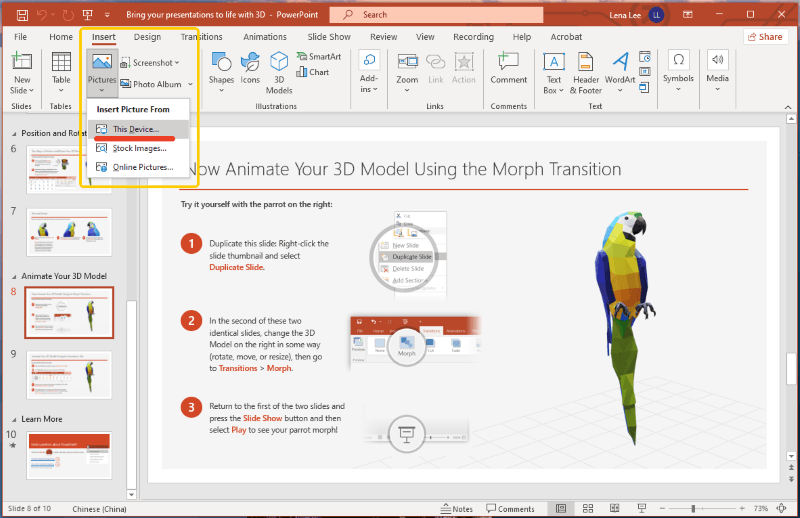
Task: Start Slide Show from status bar
Action: [642, 508]
